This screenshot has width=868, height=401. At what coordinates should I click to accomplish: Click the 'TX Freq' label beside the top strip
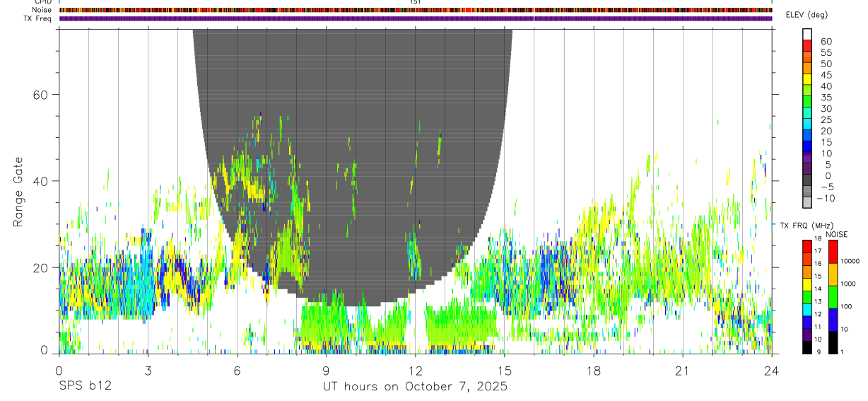39,18
